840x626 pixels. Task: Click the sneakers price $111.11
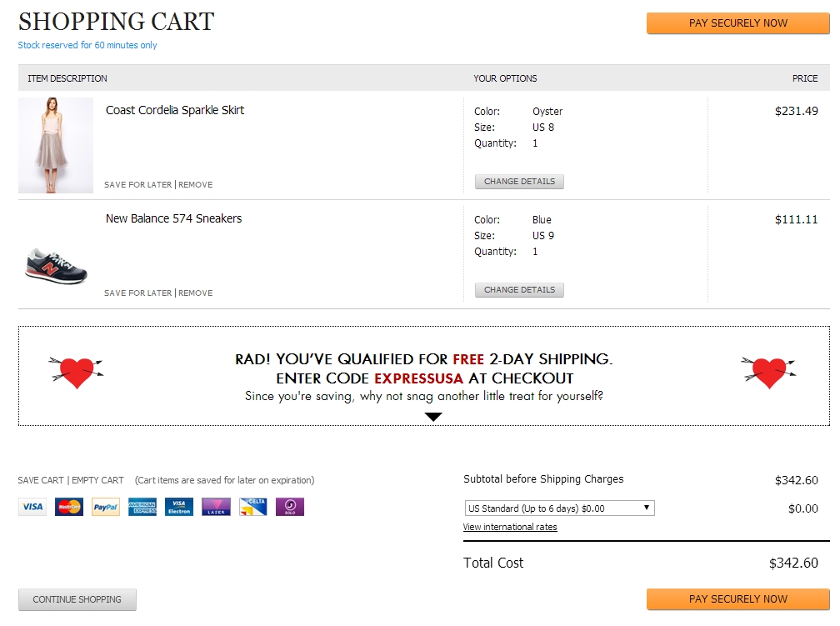[x=796, y=219]
